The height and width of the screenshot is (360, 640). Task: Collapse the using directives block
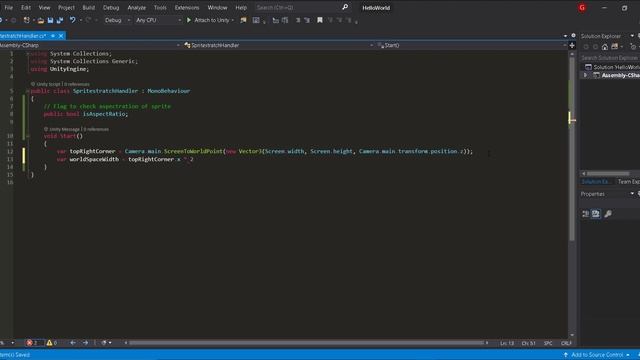pos(27,53)
